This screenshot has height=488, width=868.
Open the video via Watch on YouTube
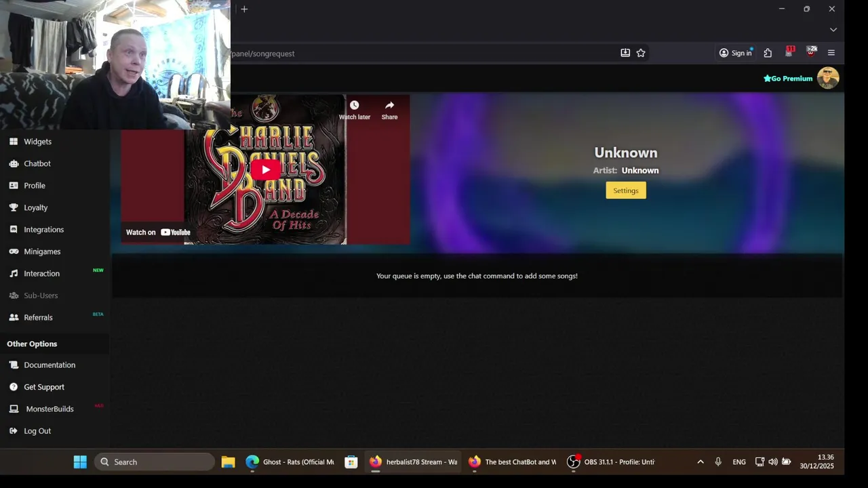pyautogui.click(x=158, y=232)
